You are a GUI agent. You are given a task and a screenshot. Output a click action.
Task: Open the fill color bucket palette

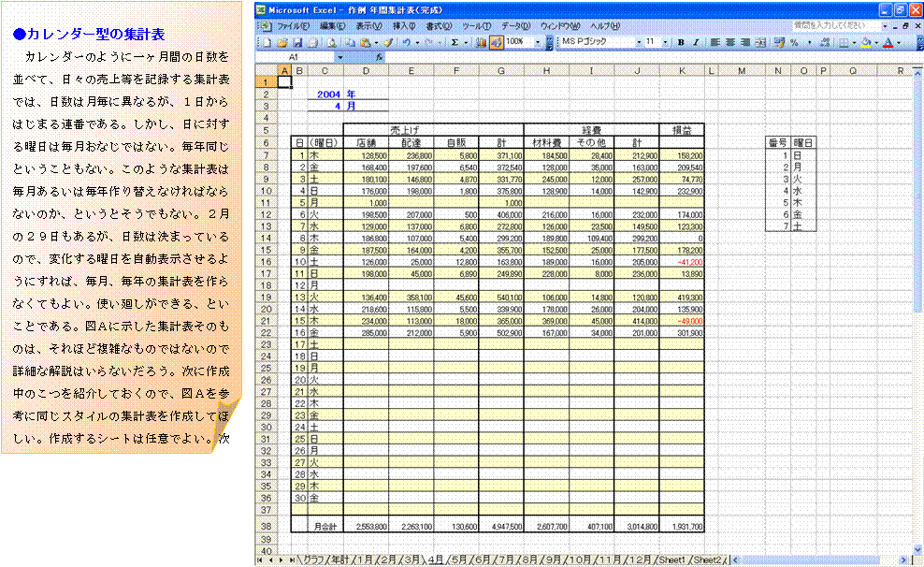pyautogui.click(x=866, y=43)
